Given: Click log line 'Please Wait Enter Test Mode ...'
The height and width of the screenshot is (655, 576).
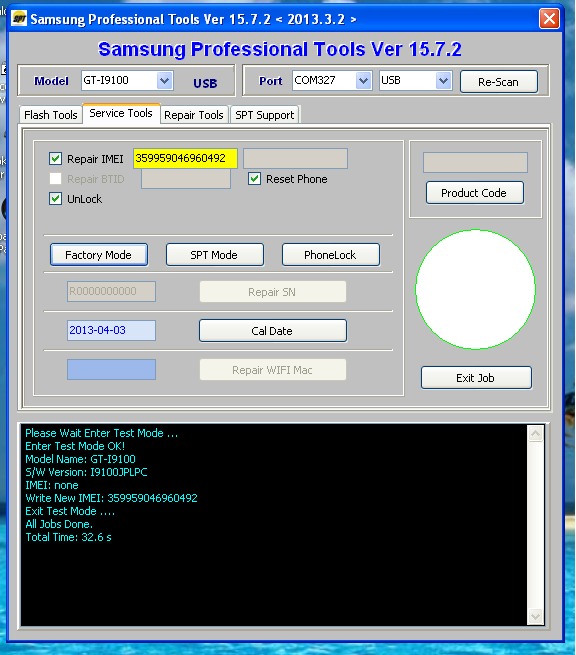Looking at the screenshot, I should pos(101,433).
